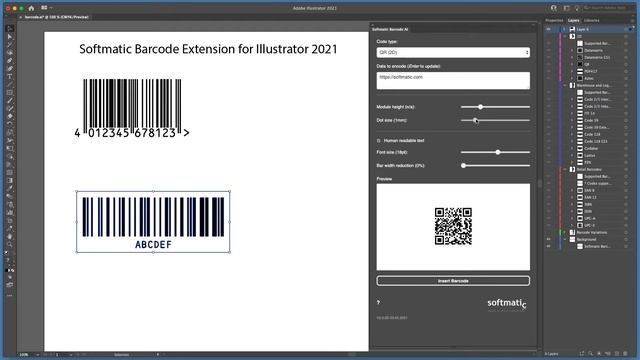Click the help question mark in Softmatic panel
This screenshot has width=640, height=360.
coord(378,302)
